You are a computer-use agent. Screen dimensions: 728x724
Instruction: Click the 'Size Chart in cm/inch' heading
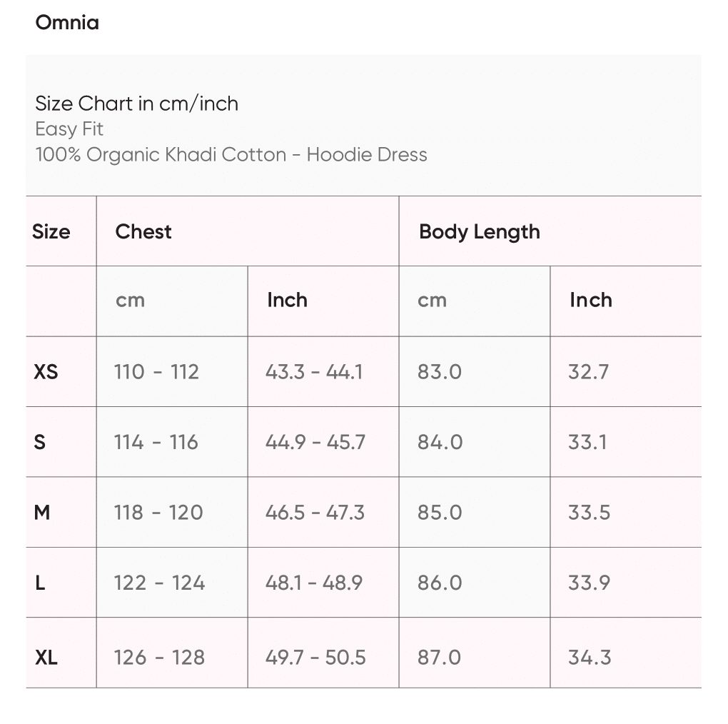tap(136, 104)
